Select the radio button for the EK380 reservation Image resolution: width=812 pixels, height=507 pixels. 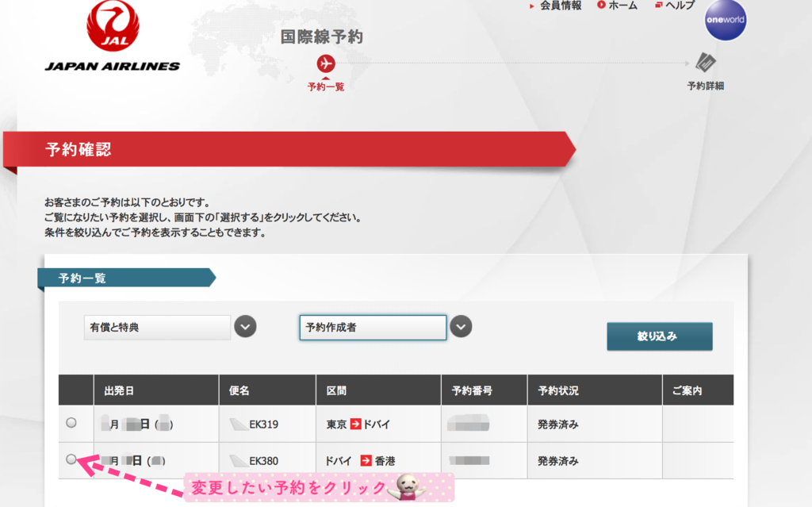[x=71, y=459]
